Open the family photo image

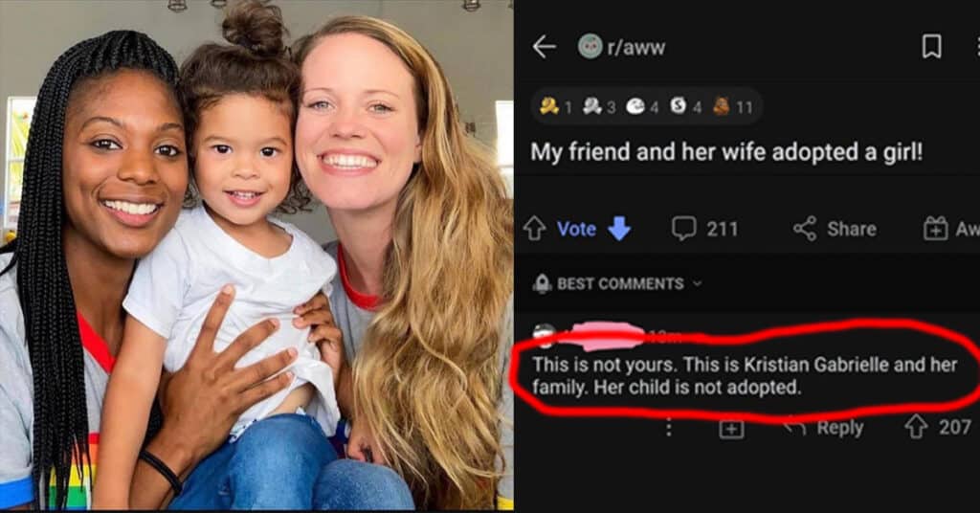(256, 256)
